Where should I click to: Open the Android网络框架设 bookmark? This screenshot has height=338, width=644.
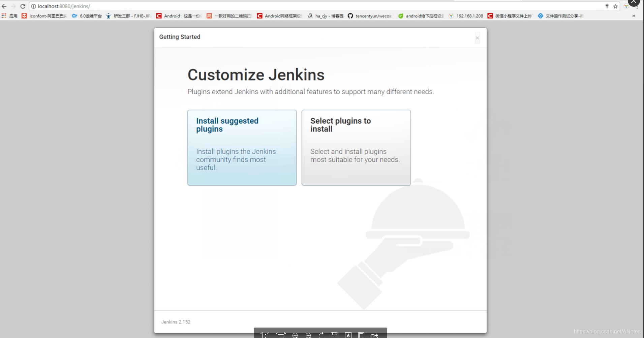click(280, 16)
